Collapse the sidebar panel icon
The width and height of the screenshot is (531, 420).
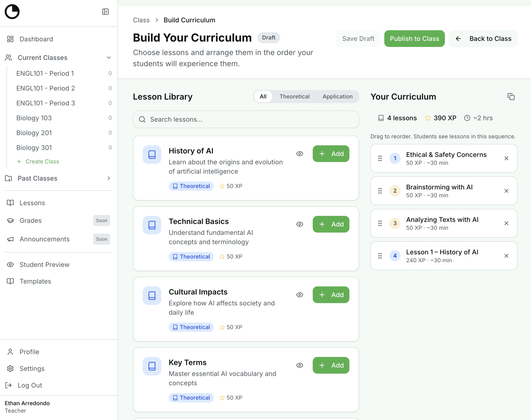105,12
